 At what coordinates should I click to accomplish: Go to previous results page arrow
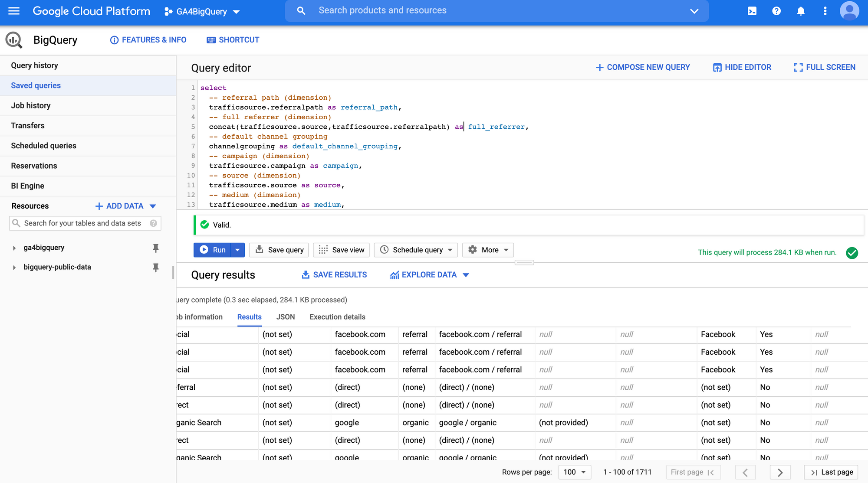click(745, 472)
